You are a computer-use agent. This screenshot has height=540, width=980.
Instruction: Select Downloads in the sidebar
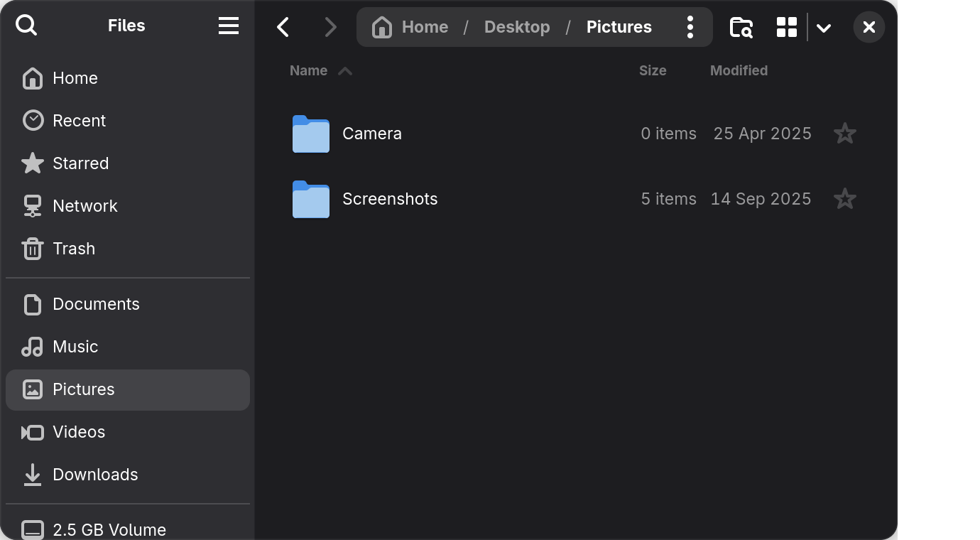95,475
